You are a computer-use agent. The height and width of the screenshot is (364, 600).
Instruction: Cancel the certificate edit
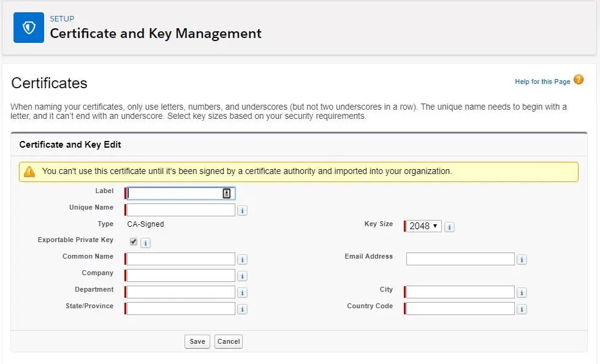pos(229,341)
